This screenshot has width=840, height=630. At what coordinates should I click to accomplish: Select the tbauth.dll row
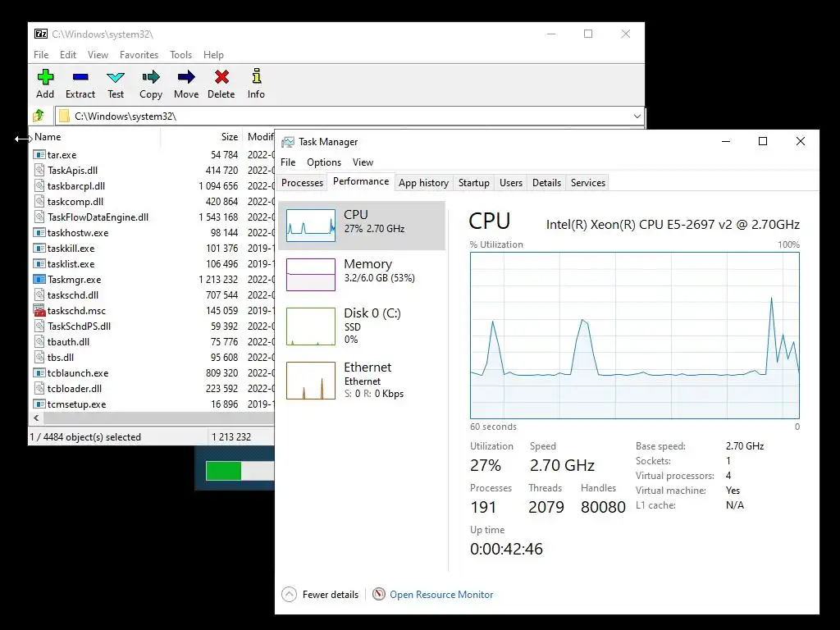coord(153,342)
